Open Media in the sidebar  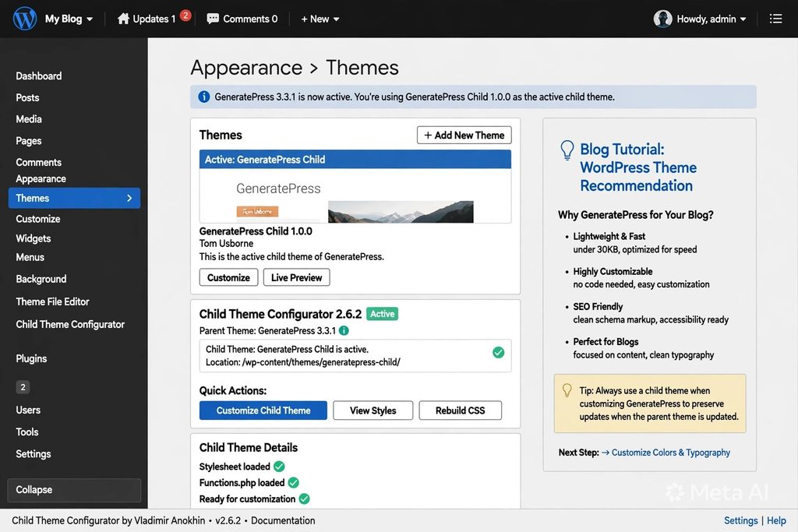29,119
